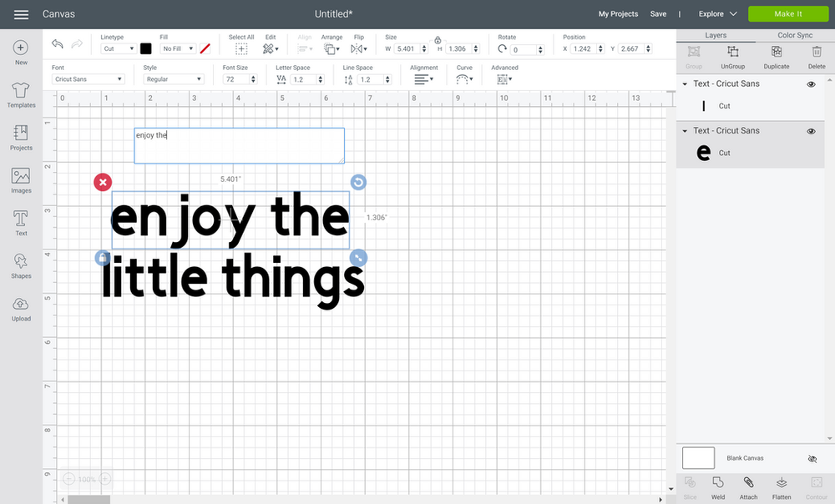The image size is (835, 504).
Task: Toggle the Blank Canvas visibility eye
Action: coord(811,458)
